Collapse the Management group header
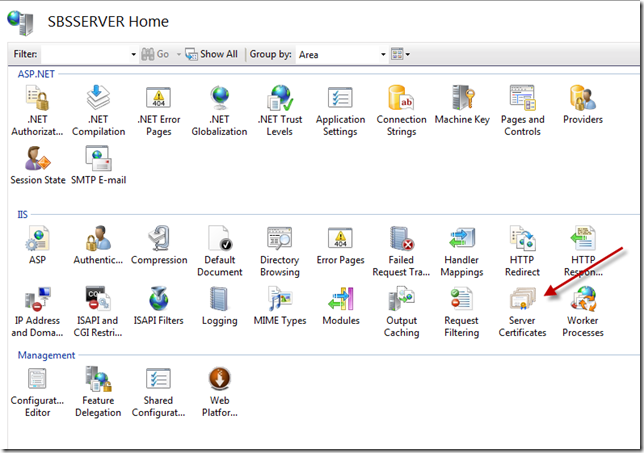The width and height of the screenshot is (644, 453). (46, 355)
